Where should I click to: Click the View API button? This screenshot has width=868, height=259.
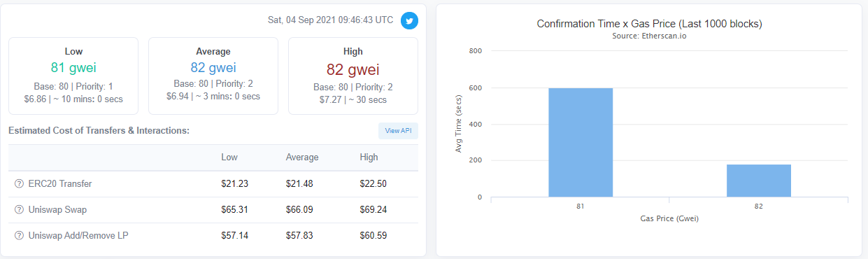point(398,131)
